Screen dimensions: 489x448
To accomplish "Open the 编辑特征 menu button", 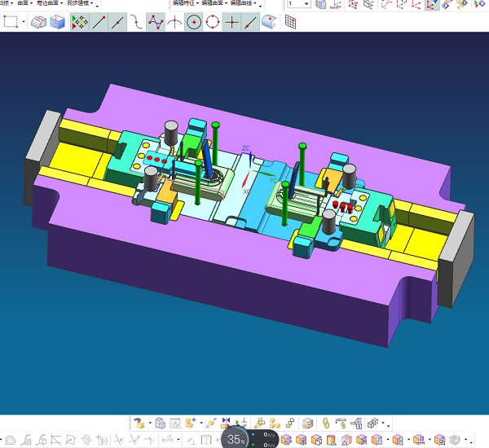I will [x=186, y=4].
